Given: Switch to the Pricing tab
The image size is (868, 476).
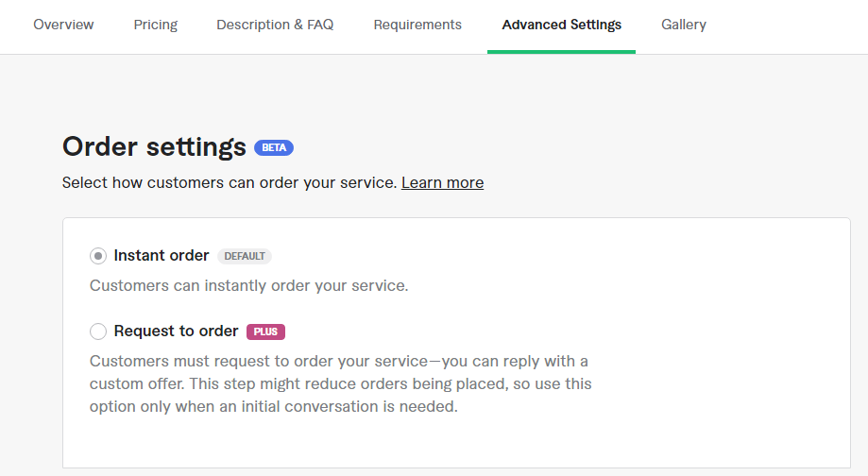Looking at the screenshot, I should pos(156,25).
